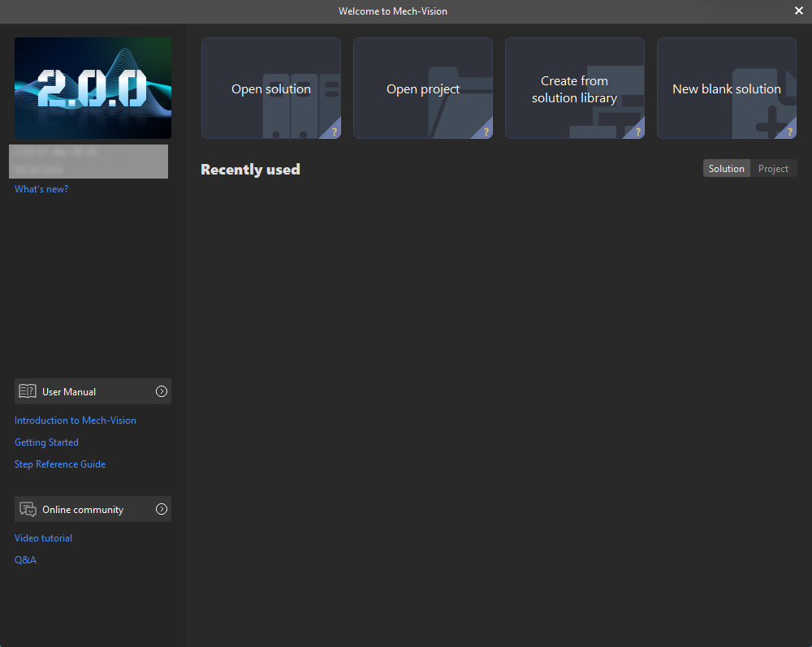Click the help badge on Open solution card
Screen dimensions: 812x647
334,132
